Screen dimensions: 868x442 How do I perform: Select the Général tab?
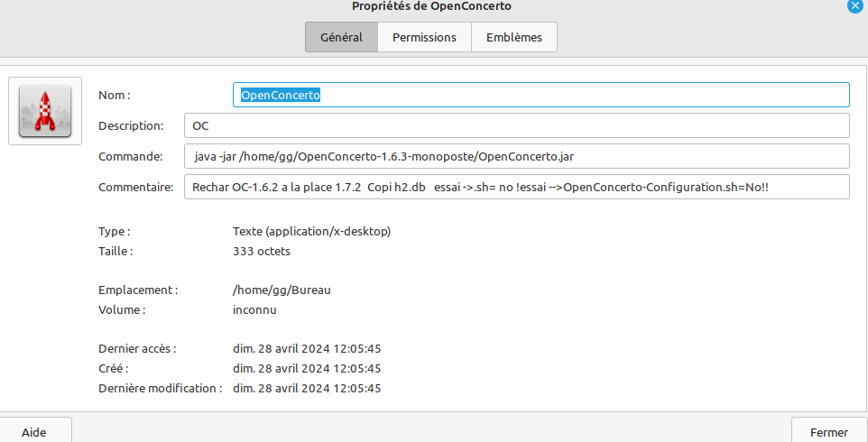(x=342, y=37)
